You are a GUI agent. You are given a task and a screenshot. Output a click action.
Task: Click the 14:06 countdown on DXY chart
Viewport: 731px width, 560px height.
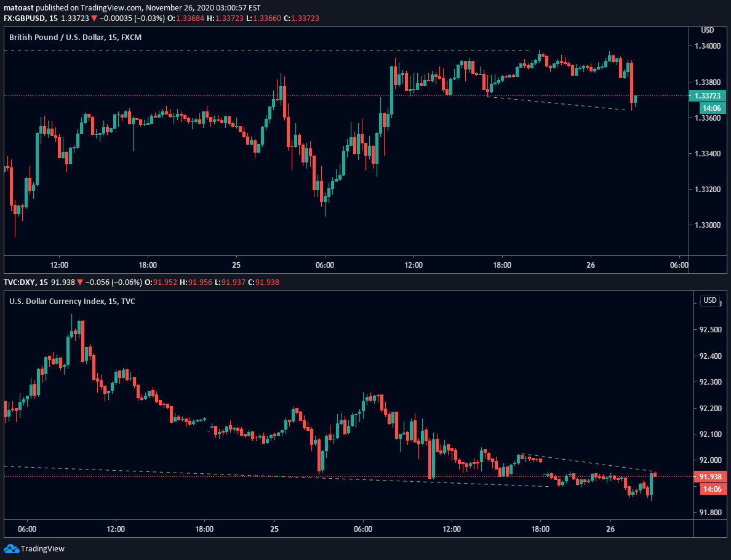[713, 489]
